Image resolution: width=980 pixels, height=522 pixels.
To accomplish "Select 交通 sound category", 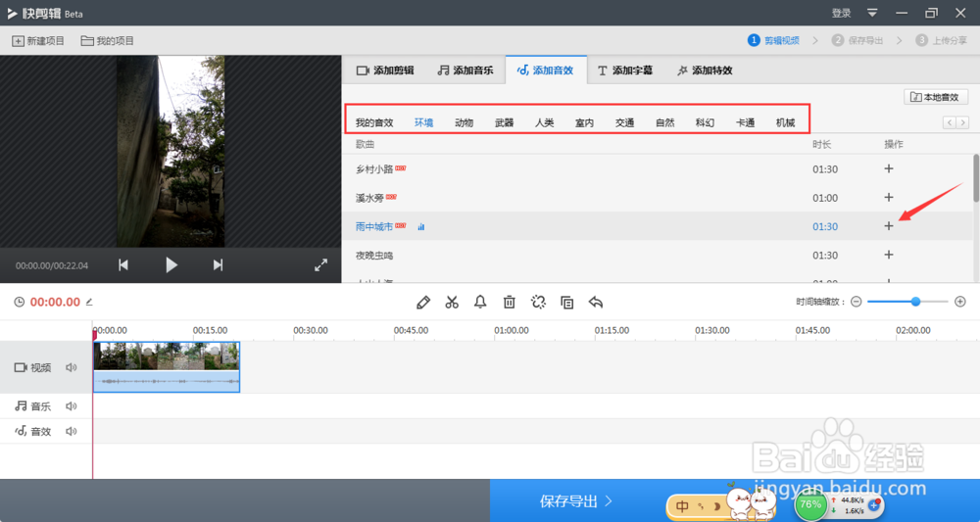I will (624, 123).
